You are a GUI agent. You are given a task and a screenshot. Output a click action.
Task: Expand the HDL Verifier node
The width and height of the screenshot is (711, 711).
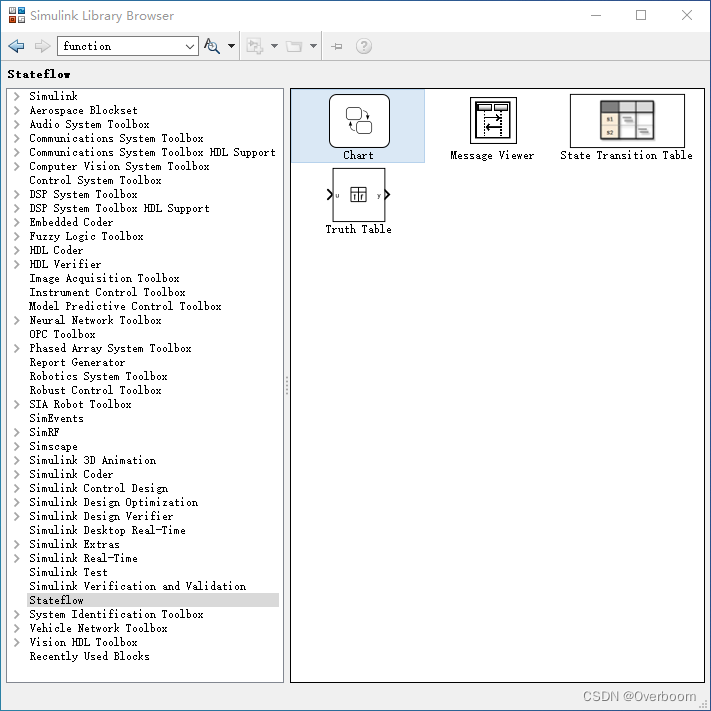coord(17,264)
